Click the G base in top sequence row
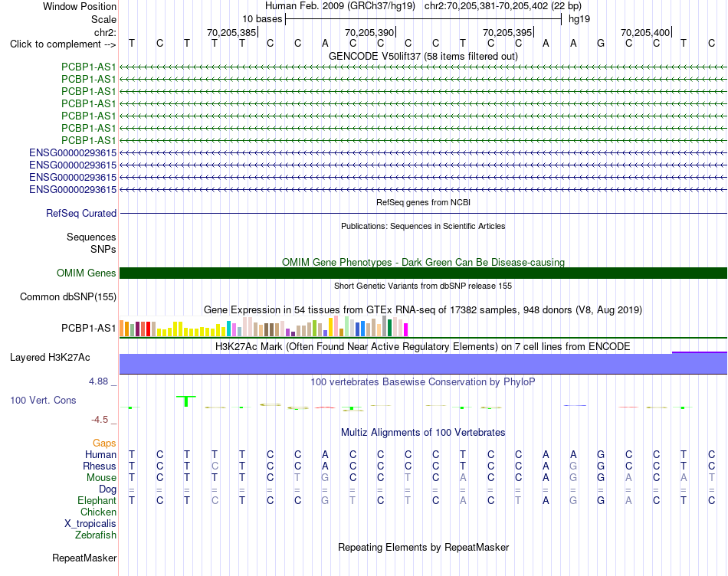 [x=601, y=44]
